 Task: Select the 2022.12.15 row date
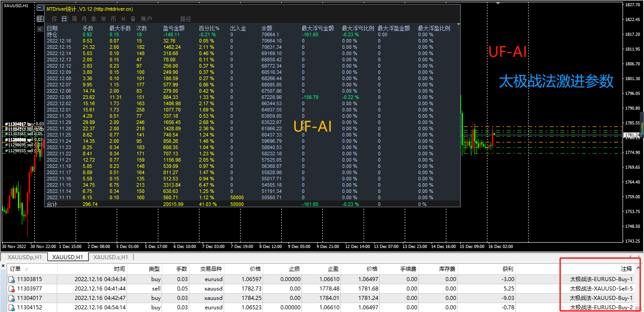pyautogui.click(x=59, y=47)
